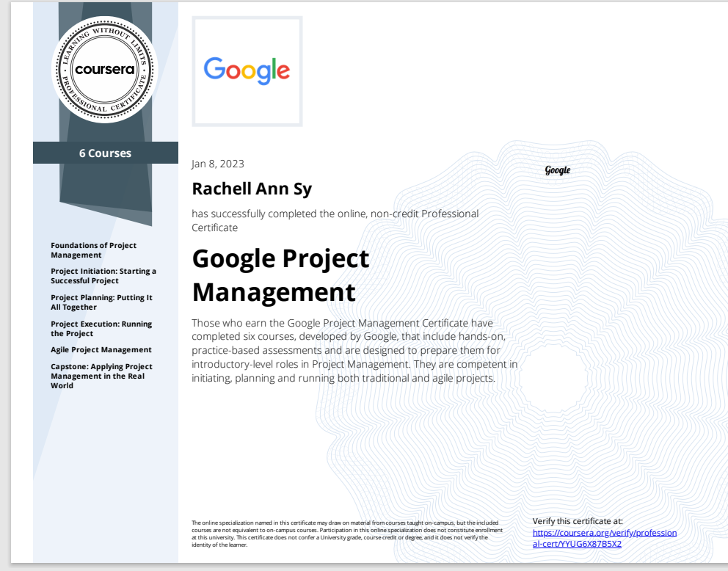Click the Google signature watermark

pyautogui.click(x=557, y=170)
